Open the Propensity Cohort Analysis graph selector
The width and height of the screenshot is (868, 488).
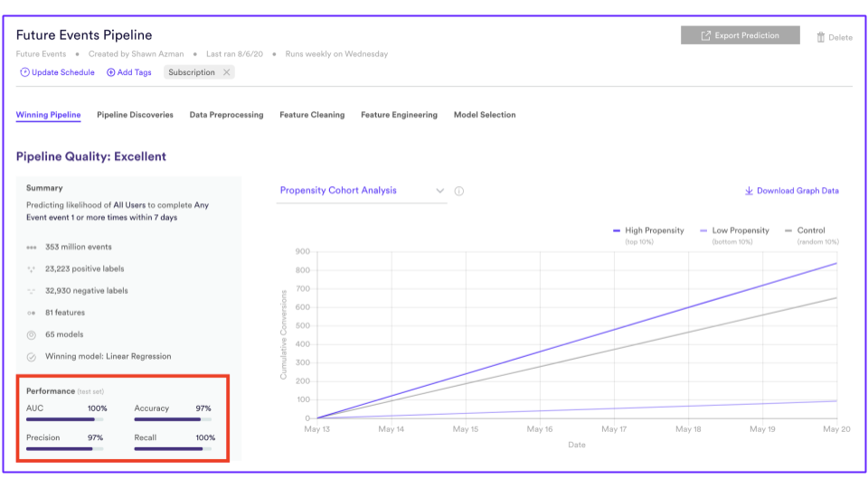click(x=362, y=191)
